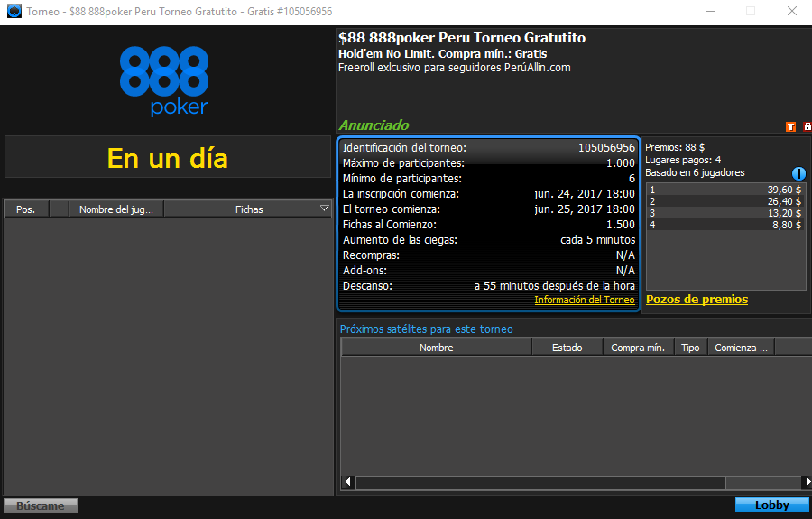Click the Aumento de las ciegas row
The image size is (812, 519).
488,240
